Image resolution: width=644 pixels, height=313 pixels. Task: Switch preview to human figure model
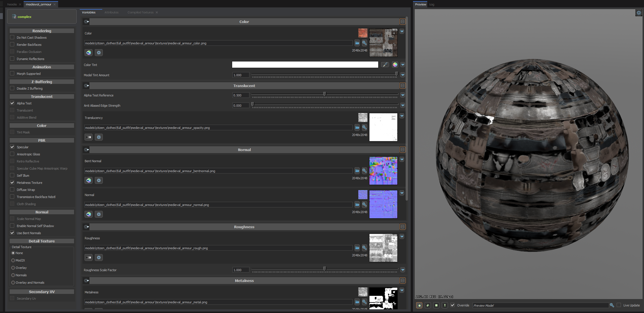pyautogui.click(x=445, y=305)
